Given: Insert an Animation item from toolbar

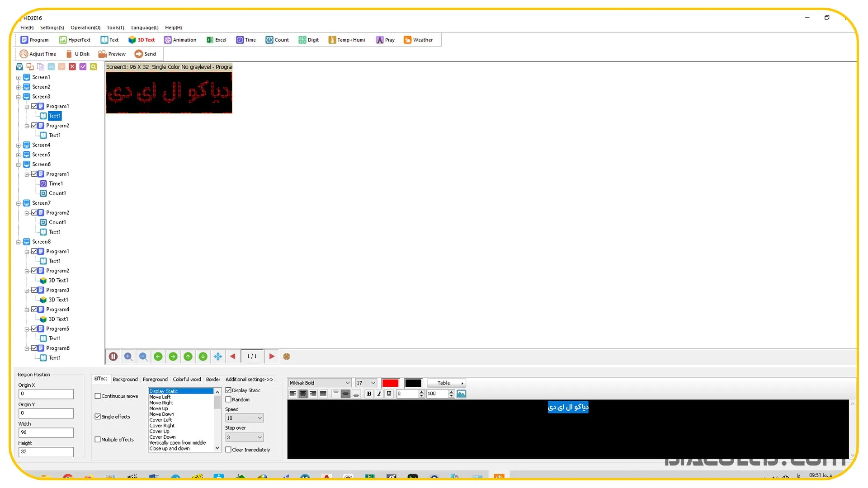Looking at the screenshot, I should pos(180,40).
